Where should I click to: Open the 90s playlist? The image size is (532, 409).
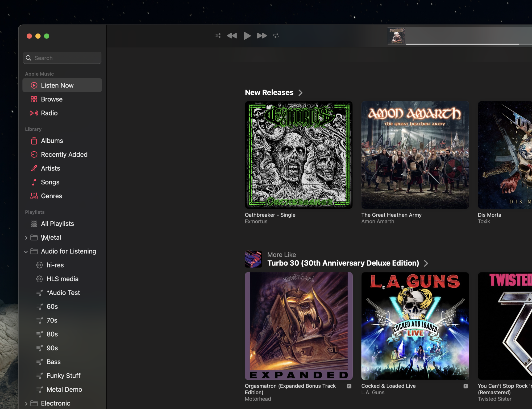coord(62,348)
